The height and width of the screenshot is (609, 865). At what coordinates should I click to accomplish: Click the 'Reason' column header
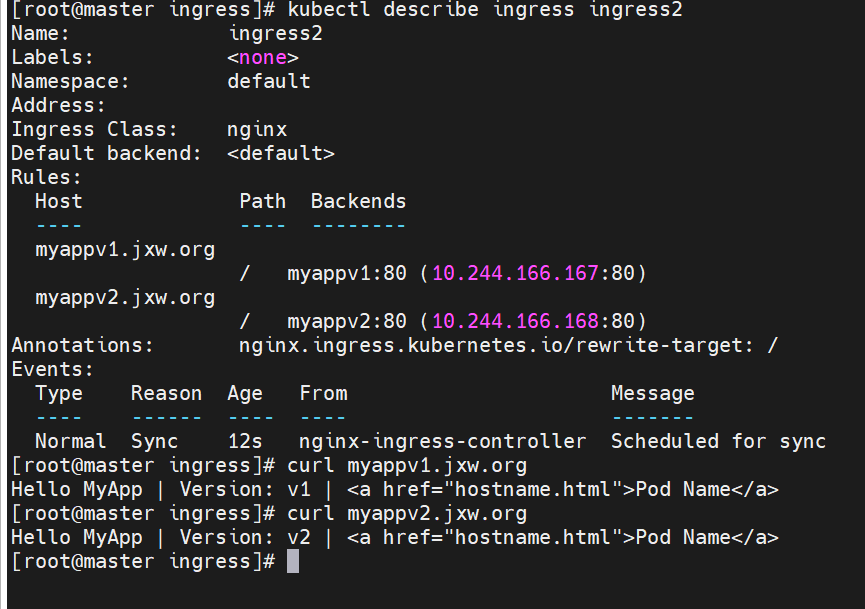pos(166,394)
